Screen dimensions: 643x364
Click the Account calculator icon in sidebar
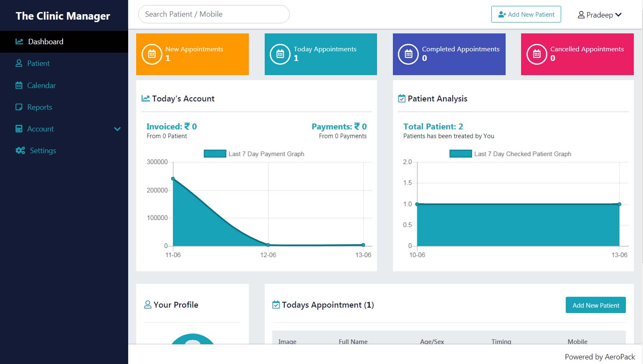point(19,129)
